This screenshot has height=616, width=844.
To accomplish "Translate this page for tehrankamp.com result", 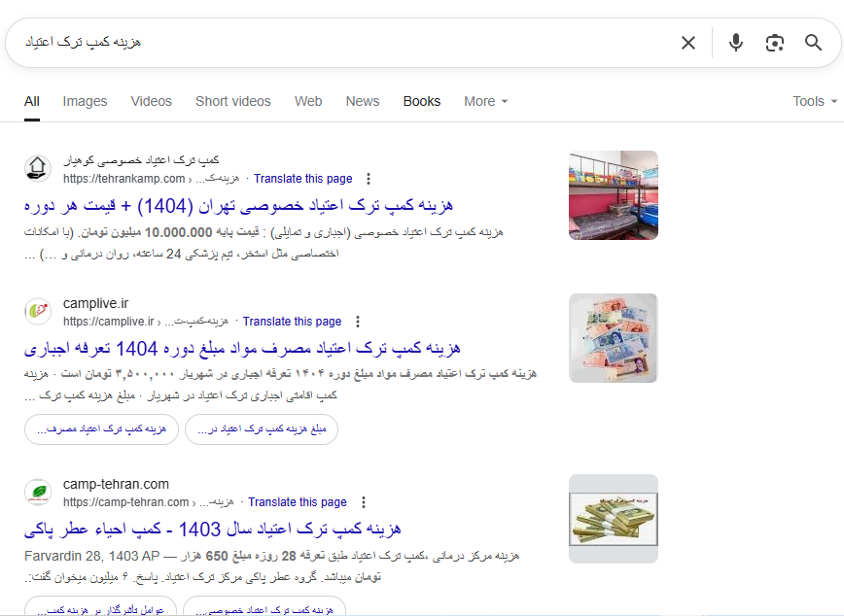I will coord(303,179).
